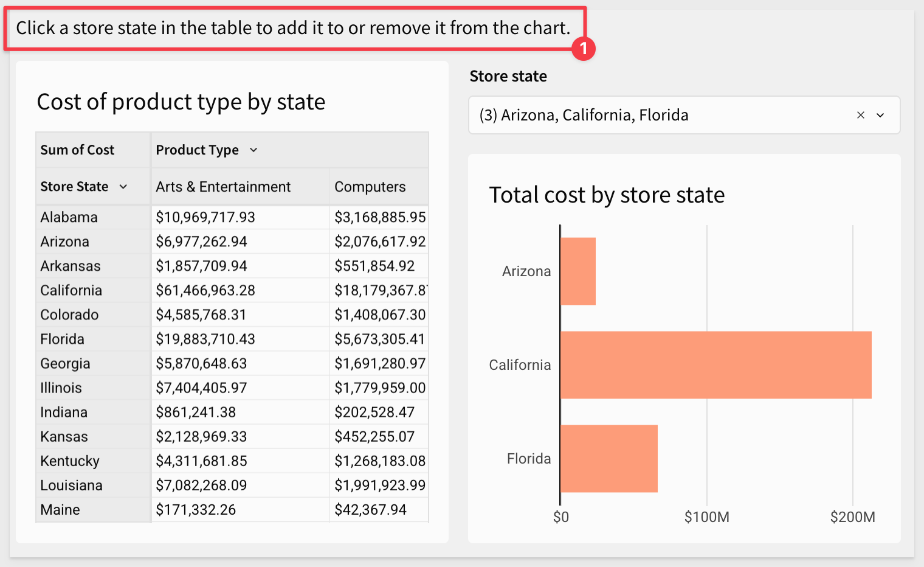Screen dimensions: 924x567
Task: Select California in the Store State column
Action: 71,290
